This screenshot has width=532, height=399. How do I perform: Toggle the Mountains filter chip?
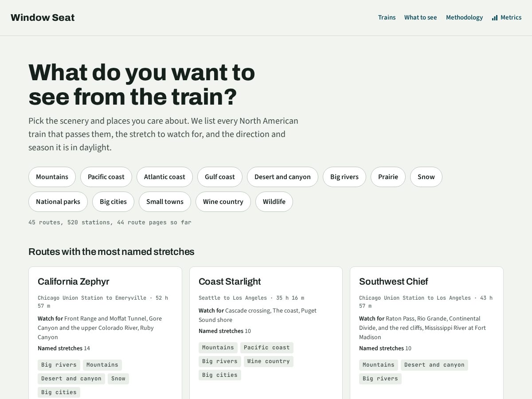52,177
